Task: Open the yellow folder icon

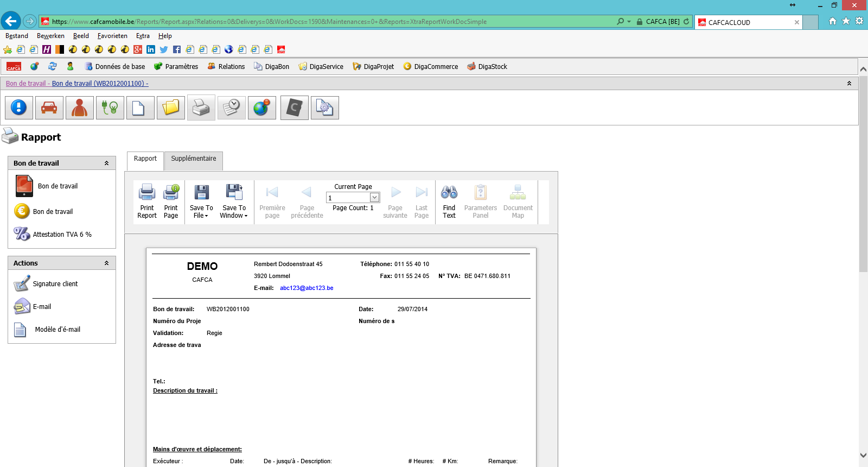Action: pos(171,108)
